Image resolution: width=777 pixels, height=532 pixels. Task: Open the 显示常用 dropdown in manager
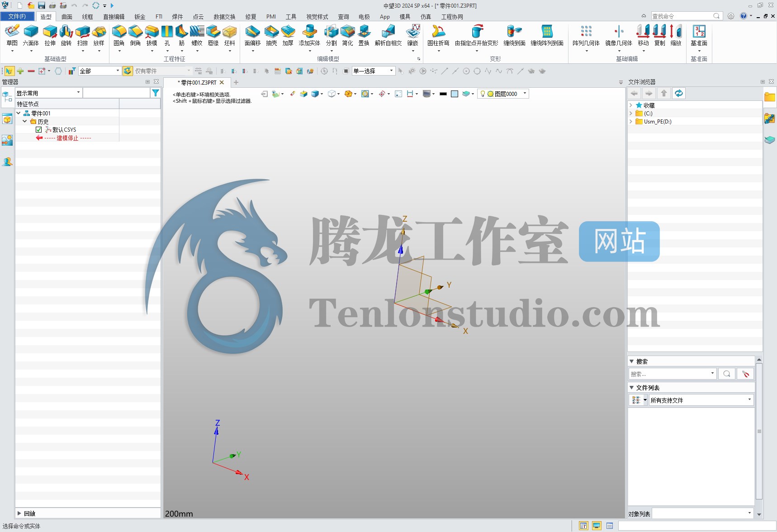48,93
